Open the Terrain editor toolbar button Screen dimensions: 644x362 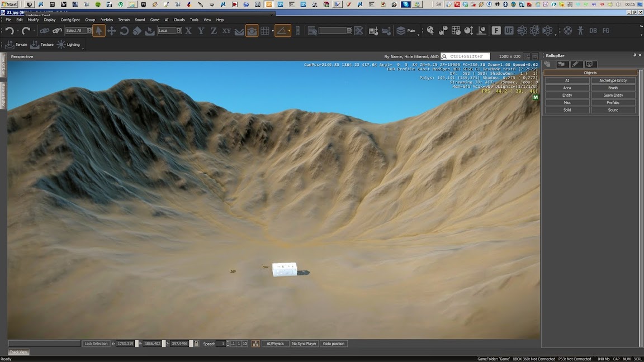[x=16, y=45]
